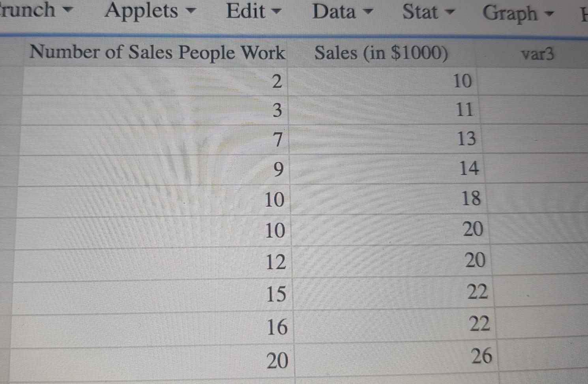
Task: Select the var3 column header
Action: click(539, 55)
